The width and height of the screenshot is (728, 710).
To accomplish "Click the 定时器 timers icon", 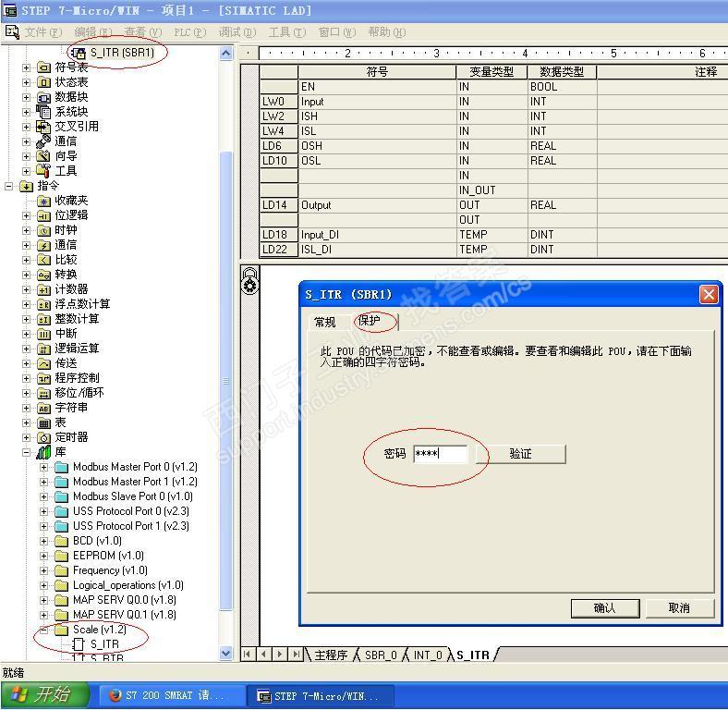I will (43, 437).
